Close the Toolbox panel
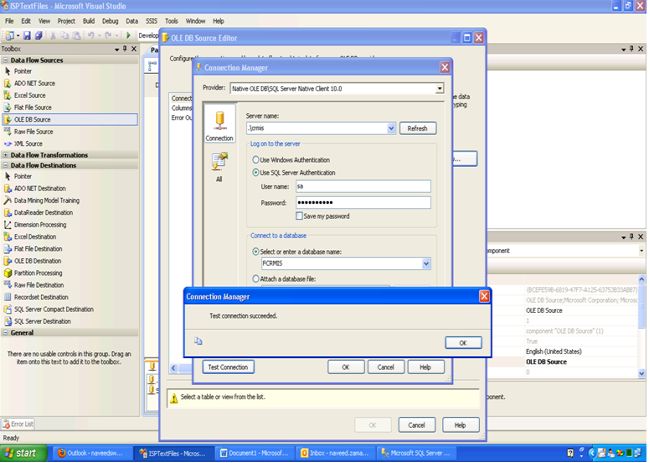 pos(133,49)
